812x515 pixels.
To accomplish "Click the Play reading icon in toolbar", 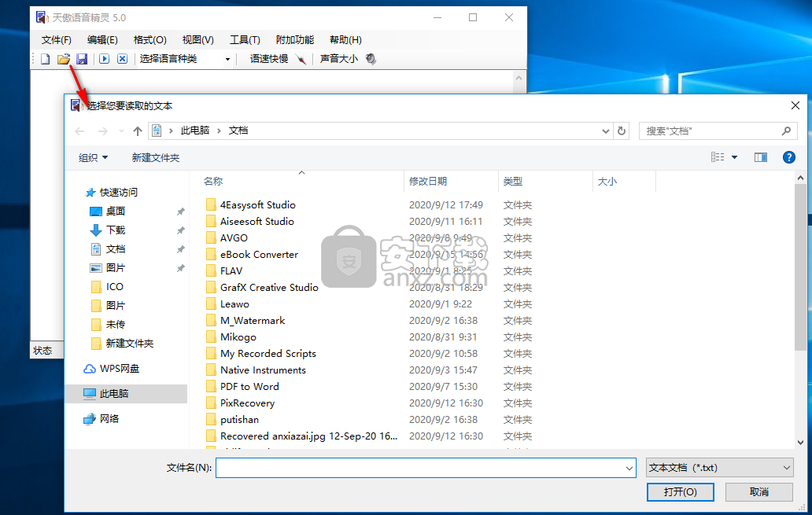I will tap(104, 59).
